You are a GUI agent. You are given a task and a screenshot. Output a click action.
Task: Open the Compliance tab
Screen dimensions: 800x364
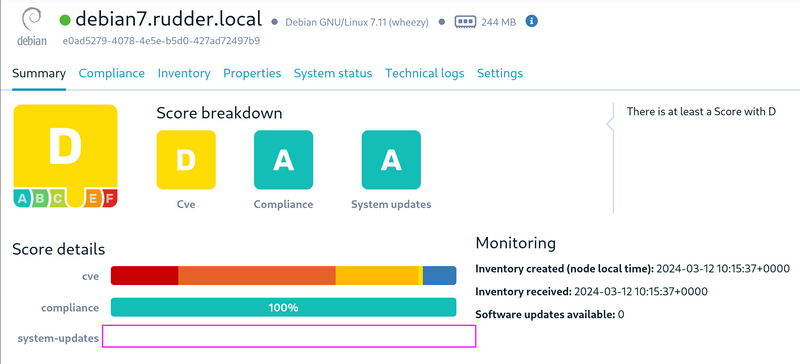tap(112, 74)
